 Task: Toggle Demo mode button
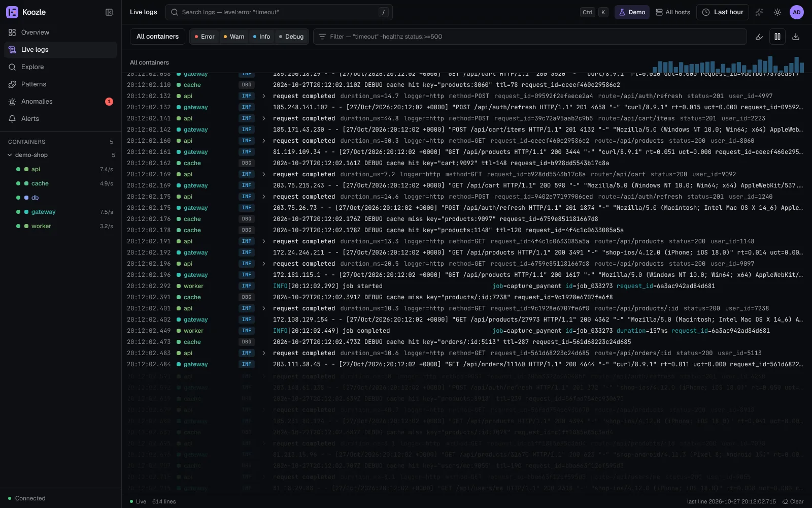tap(632, 12)
